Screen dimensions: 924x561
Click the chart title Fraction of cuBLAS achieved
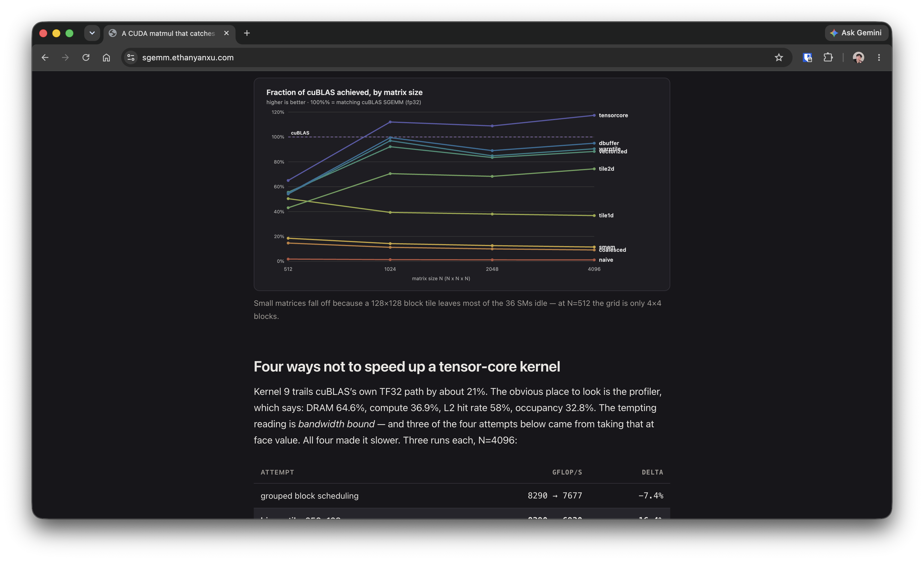coord(344,92)
